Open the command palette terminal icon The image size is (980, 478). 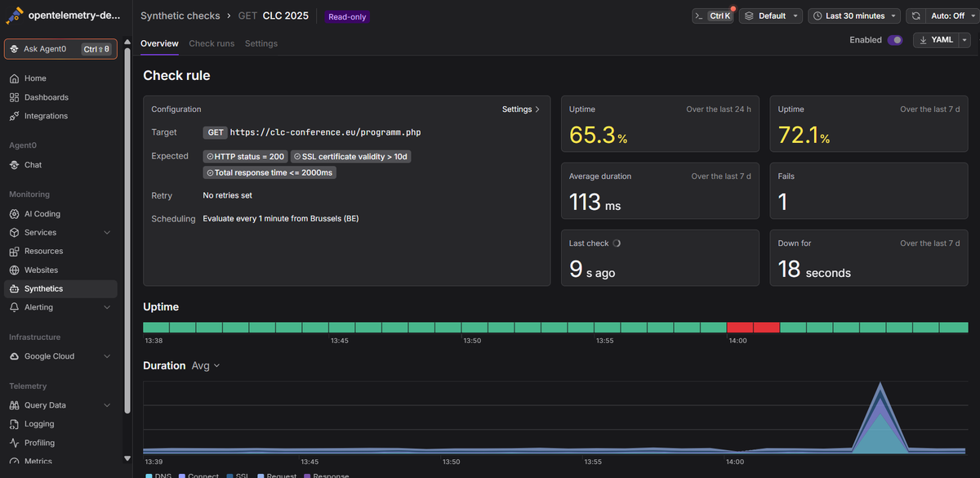point(699,16)
